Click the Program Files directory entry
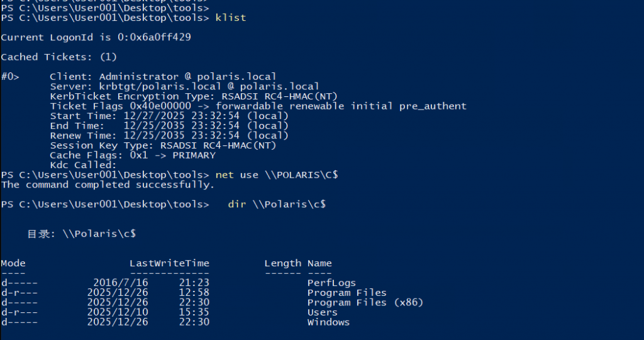 [x=347, y=293]
